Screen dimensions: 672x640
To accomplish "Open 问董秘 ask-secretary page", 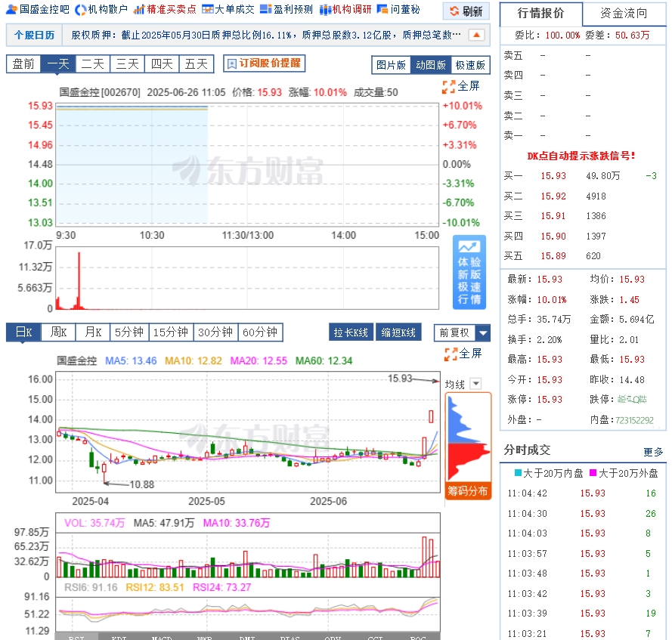I will [x=398, y=9].
